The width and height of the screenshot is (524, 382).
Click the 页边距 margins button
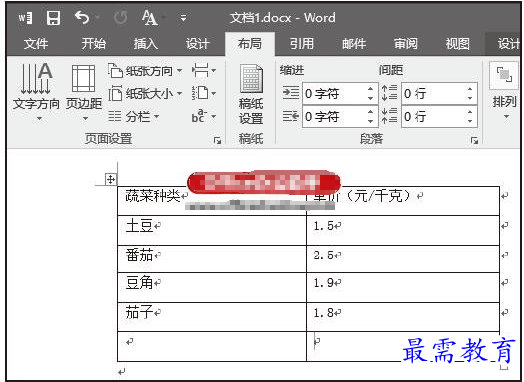coord(84,92)
